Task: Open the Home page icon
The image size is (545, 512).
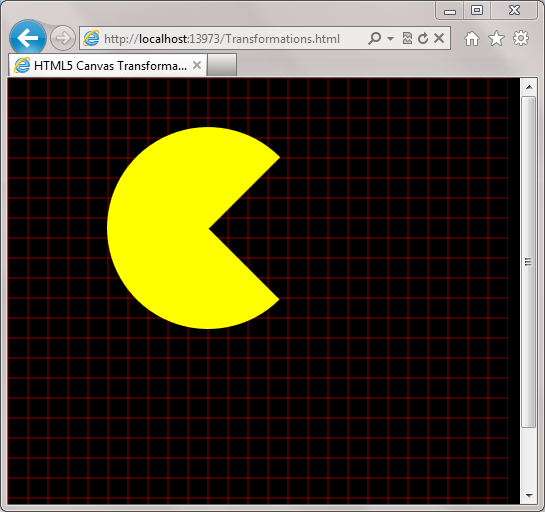Action: coord(472,38)
